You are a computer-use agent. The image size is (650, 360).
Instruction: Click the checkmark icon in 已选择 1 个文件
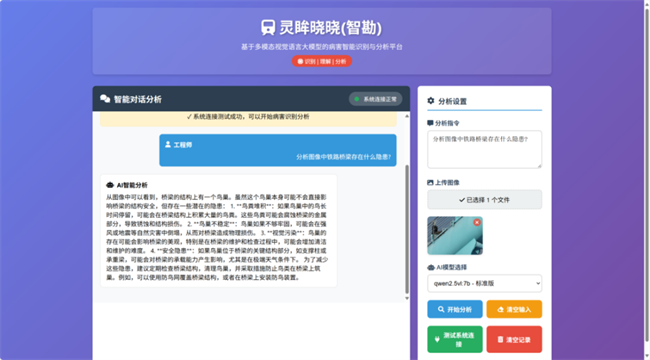462,200
